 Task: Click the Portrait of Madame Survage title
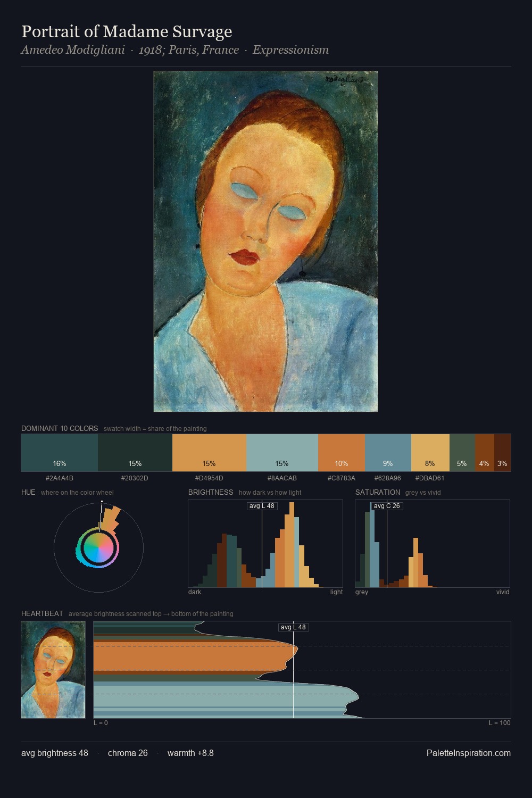click(x=127, y=31)
